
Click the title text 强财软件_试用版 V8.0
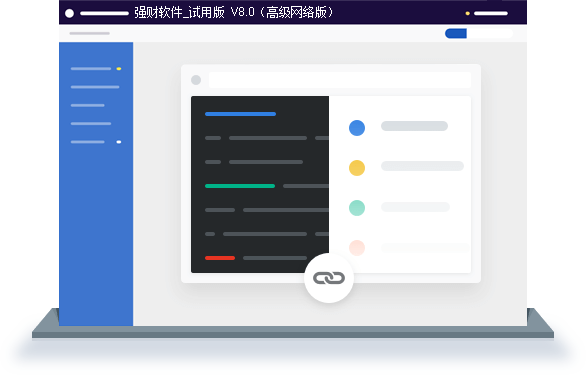[194, 13]
